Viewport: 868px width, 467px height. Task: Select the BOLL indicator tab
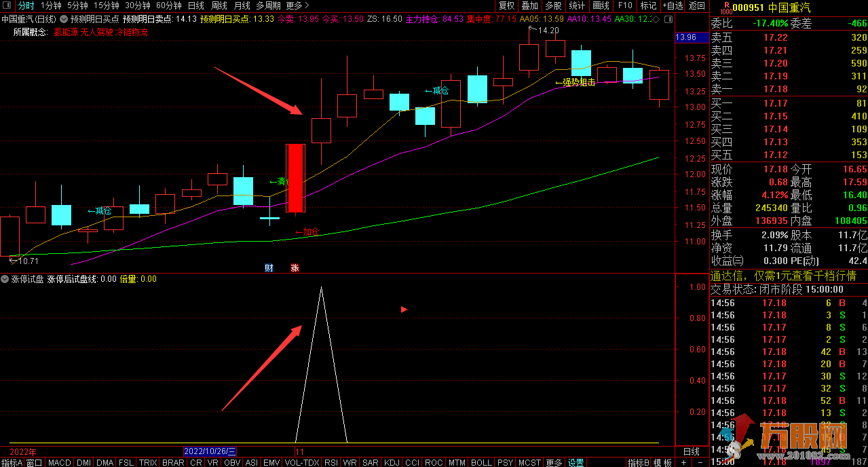(481, 462)
